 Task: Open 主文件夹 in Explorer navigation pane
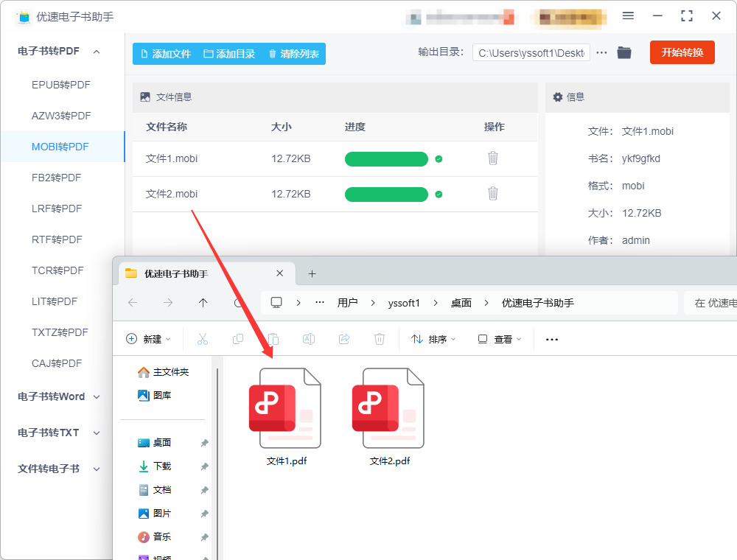click(163, 372)
